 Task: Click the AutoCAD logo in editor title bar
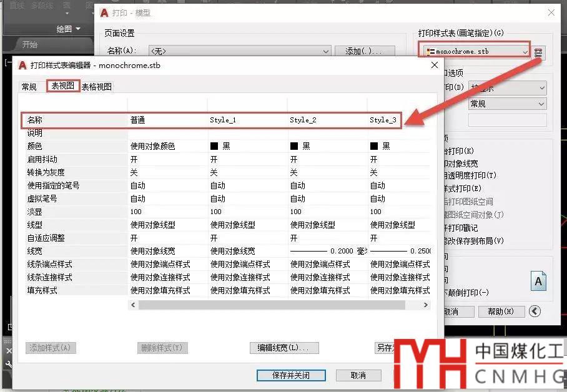pyautogui.click(x=22, y=66)
